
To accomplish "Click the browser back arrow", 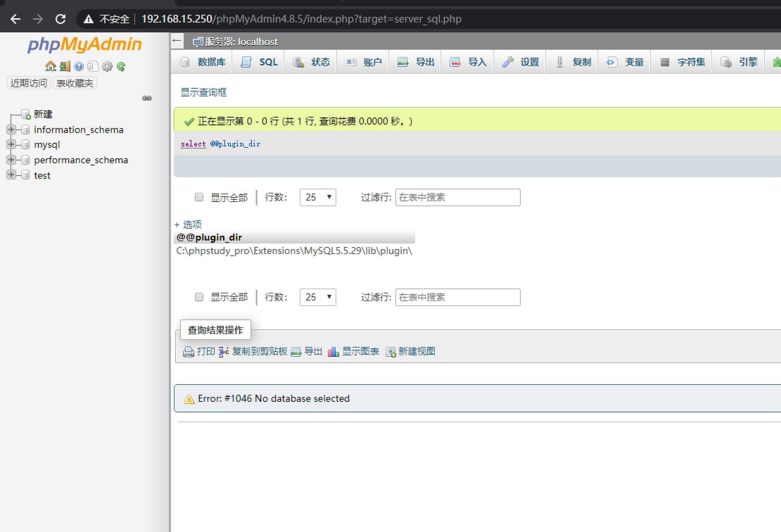I will click(15, 19).
